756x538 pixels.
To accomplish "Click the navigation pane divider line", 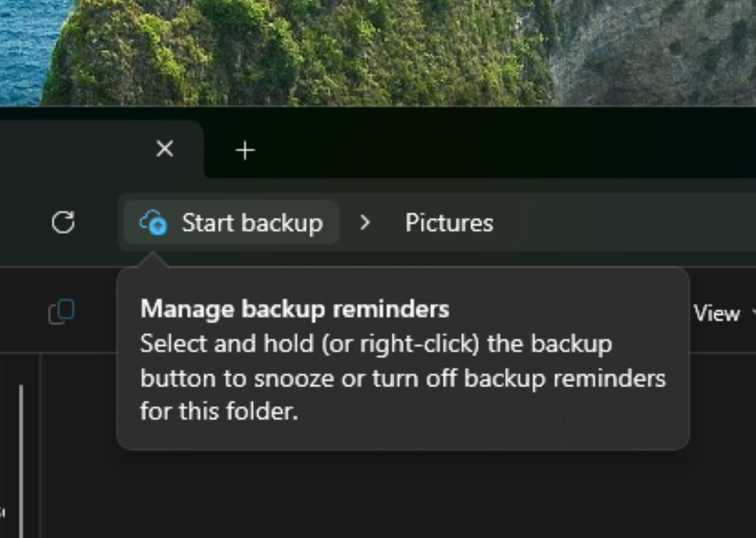I will (x=41, y=445).
